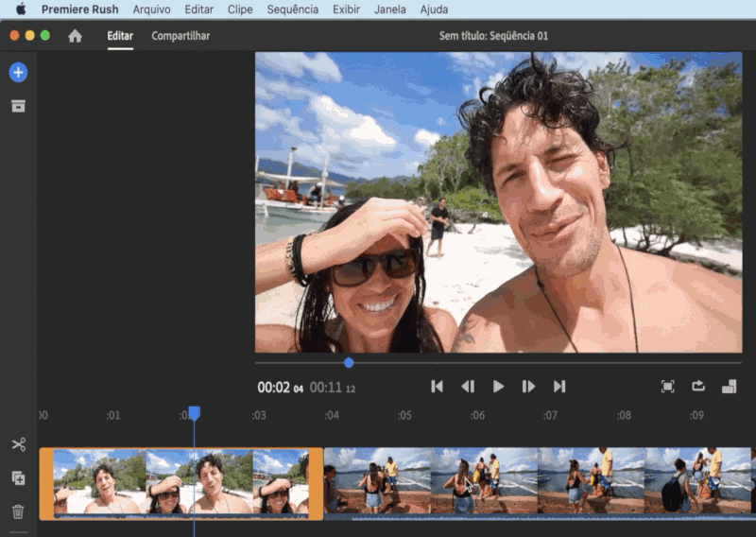Click the :04 mark on the ruler
Screen dimensions: 756x537
click(332, 415)
